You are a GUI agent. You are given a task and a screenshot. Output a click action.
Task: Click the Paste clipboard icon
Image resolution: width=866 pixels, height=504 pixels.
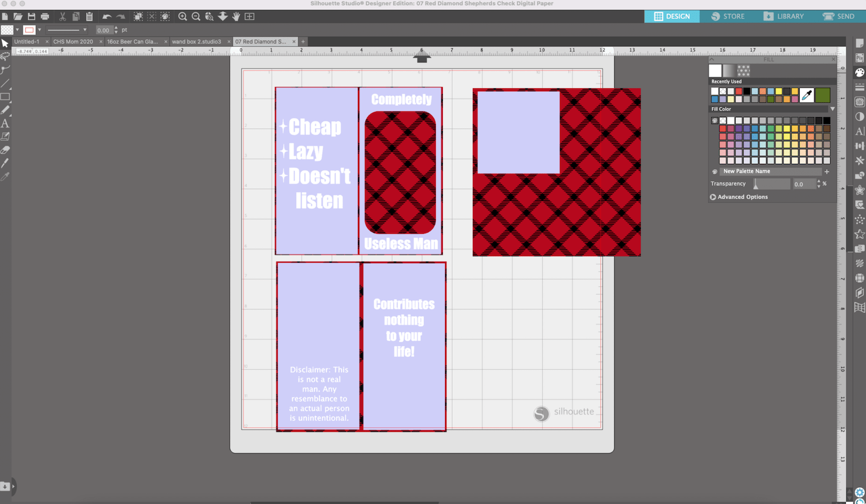89,17
